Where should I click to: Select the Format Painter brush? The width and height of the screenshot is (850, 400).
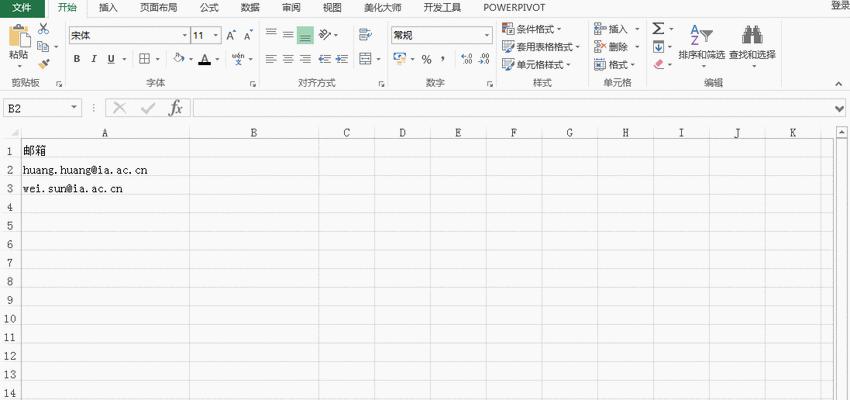(43, 64)
